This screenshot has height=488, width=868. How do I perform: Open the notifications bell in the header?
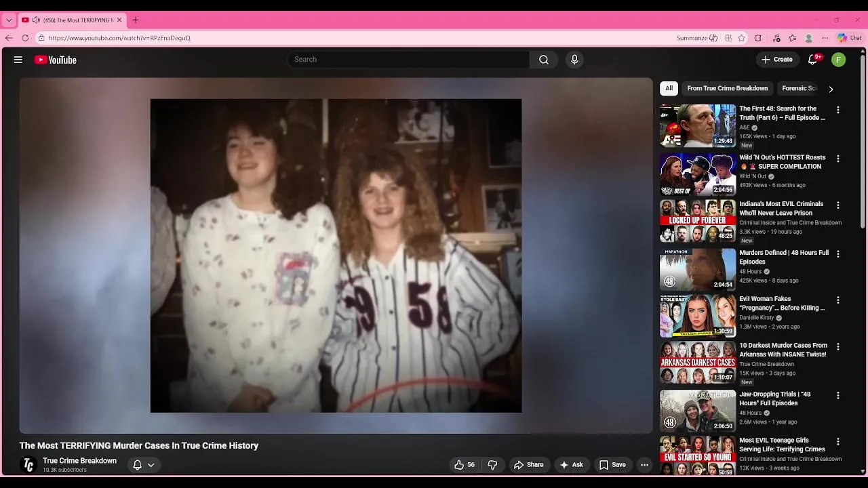(812, 60)
